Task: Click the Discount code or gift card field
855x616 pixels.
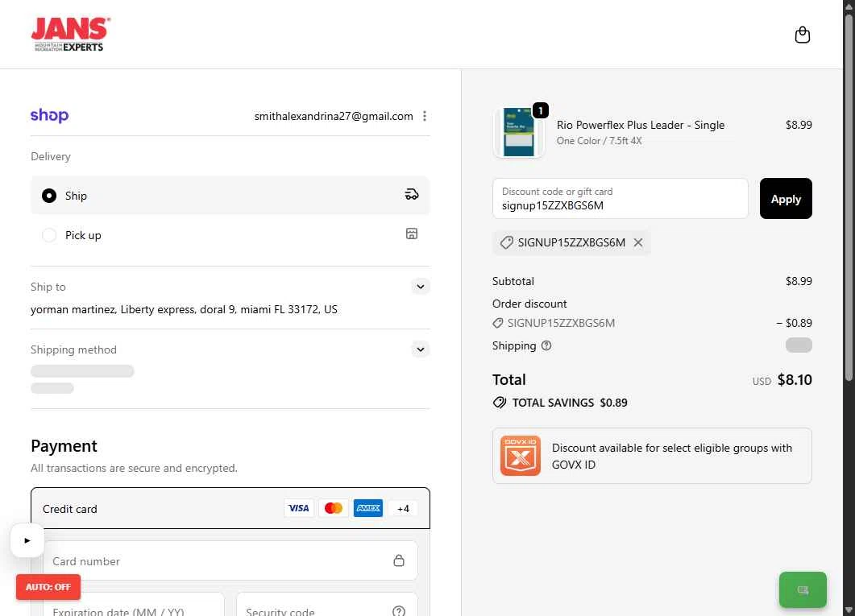Action: [620, 199]
